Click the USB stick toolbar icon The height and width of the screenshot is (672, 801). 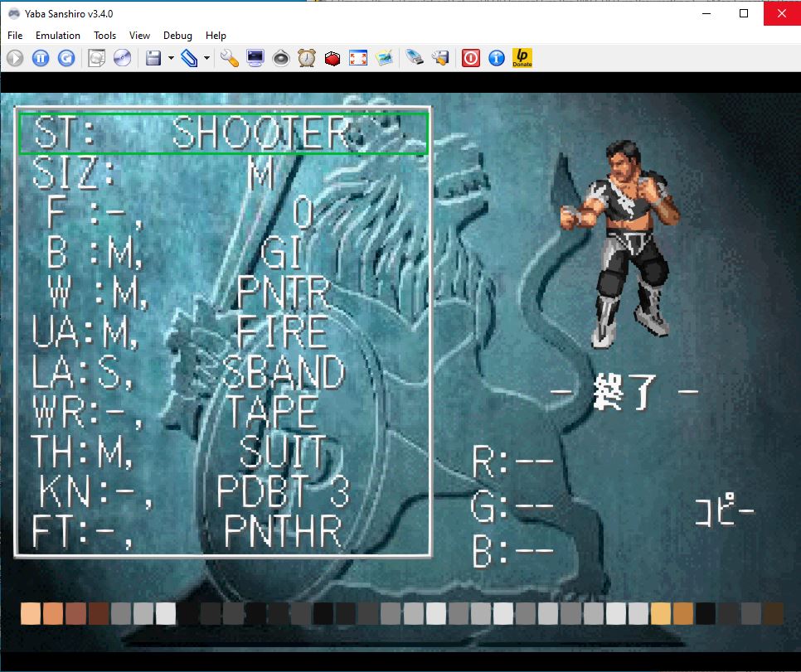(415, 58)
